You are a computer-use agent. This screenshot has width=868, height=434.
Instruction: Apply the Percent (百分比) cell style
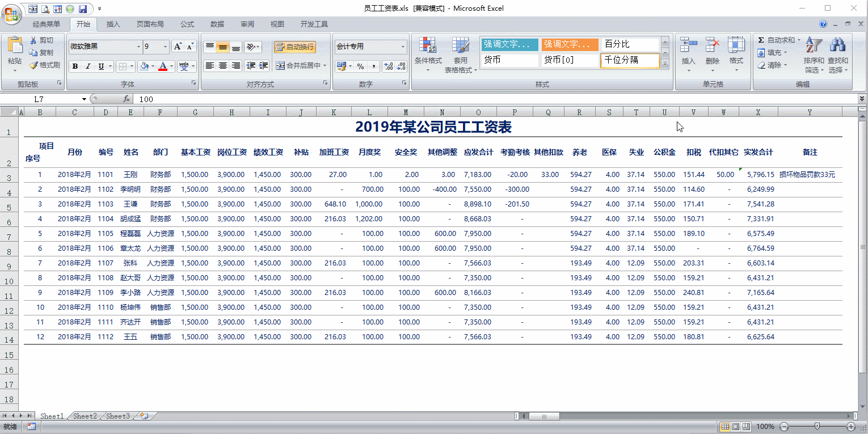click(x=630, y=44)
